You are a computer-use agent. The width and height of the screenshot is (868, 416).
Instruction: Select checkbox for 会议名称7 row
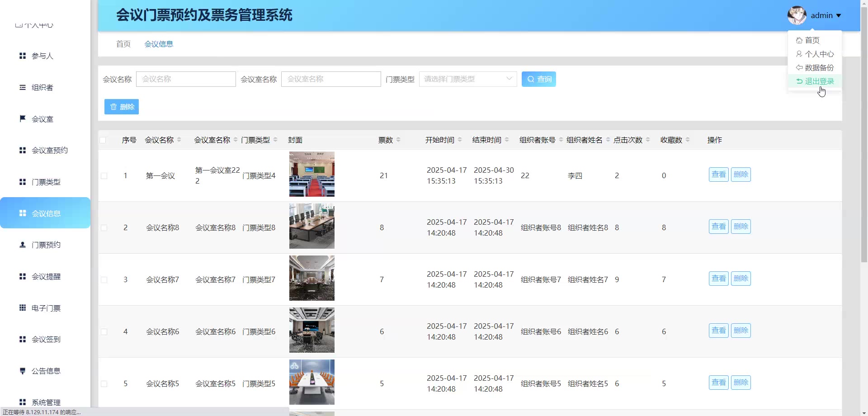104,280
